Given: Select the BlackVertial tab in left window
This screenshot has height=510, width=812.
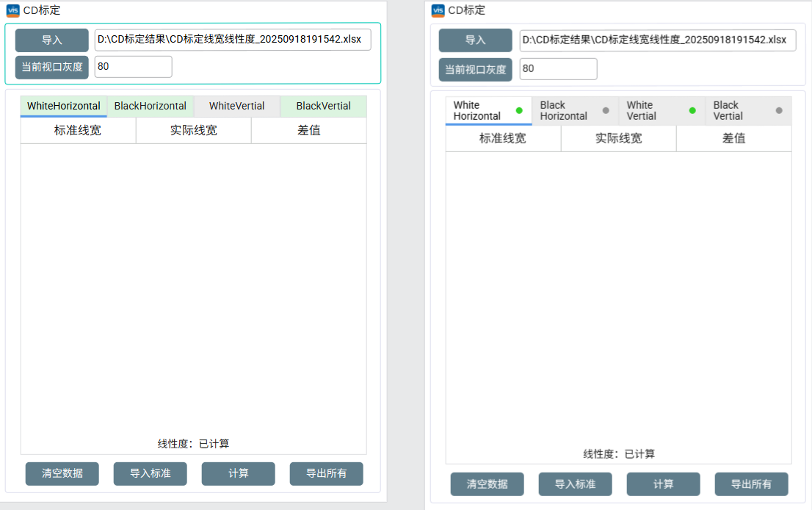Looking at the screenshot, I should (324, 106).
